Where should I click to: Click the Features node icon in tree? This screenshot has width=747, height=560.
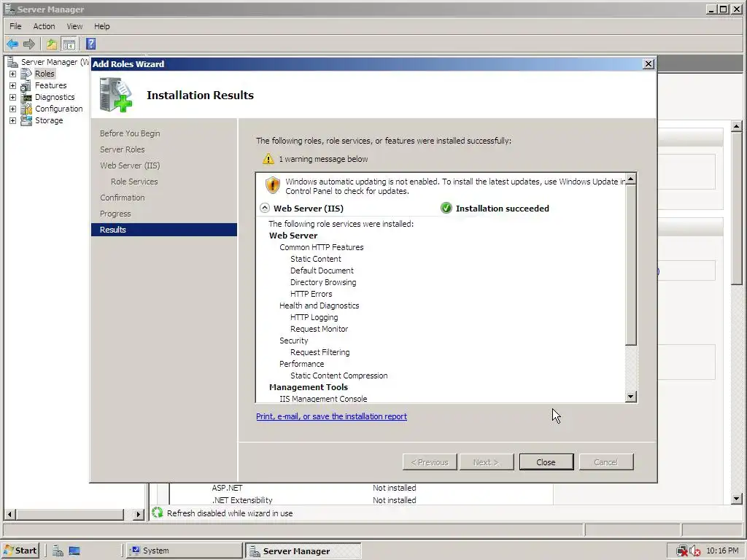tap(26, 86)
